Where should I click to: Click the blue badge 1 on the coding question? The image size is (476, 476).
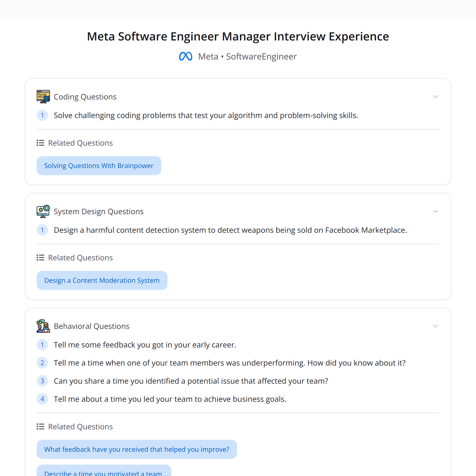click(42, 115)
